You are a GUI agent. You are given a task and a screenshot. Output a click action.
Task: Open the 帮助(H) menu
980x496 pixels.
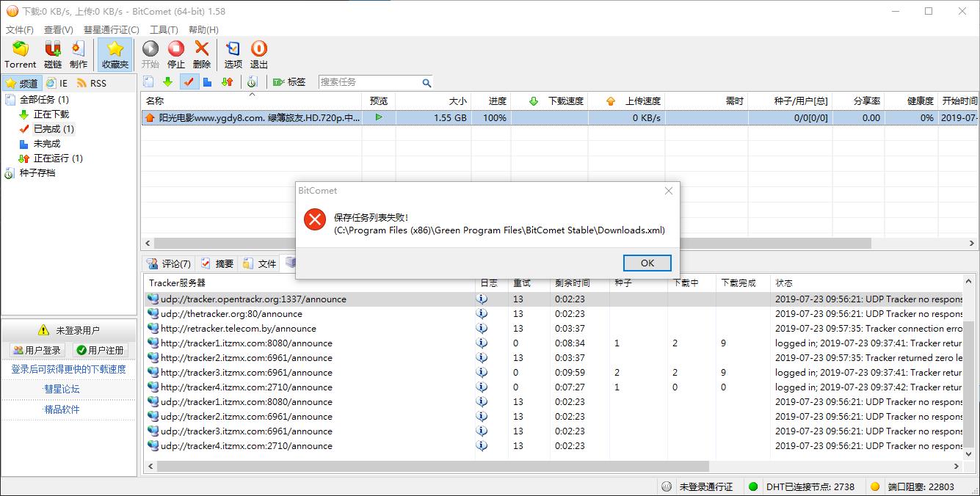(203, 29)
